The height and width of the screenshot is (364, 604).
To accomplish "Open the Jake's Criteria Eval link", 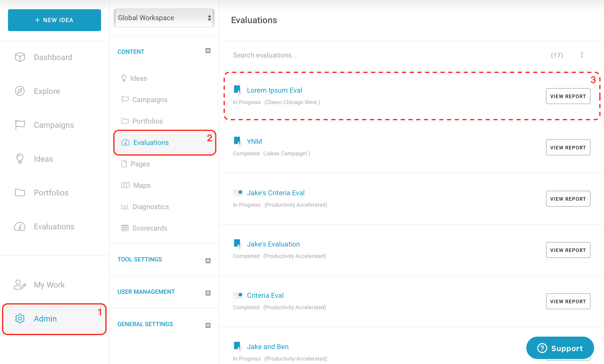I will pos(276,193).
